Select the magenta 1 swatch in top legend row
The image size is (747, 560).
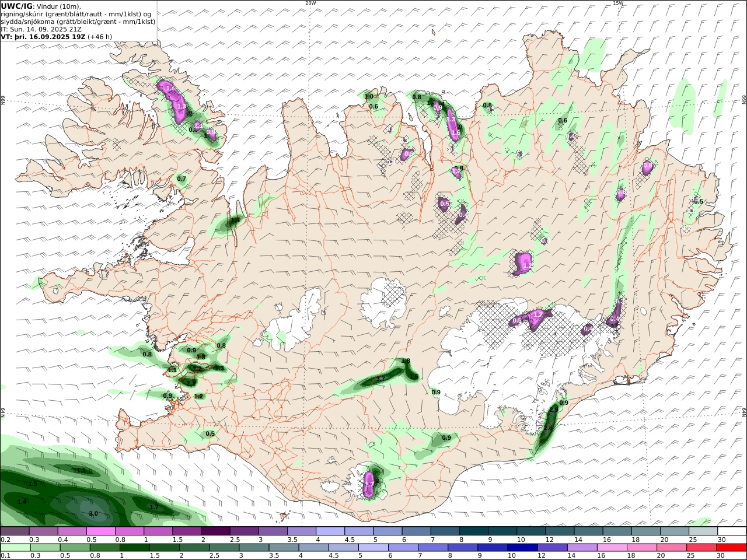[158, 531]
